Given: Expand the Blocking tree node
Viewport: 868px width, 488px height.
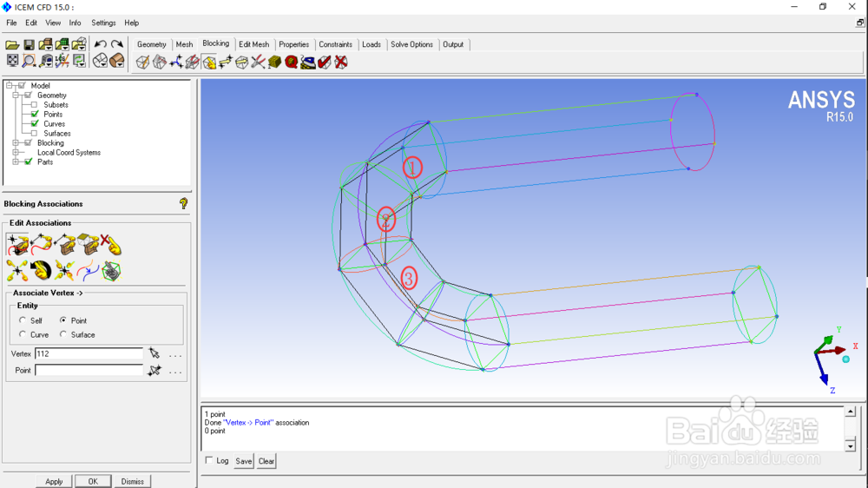Looking at the screenshot, I should (x=16, y=143).
